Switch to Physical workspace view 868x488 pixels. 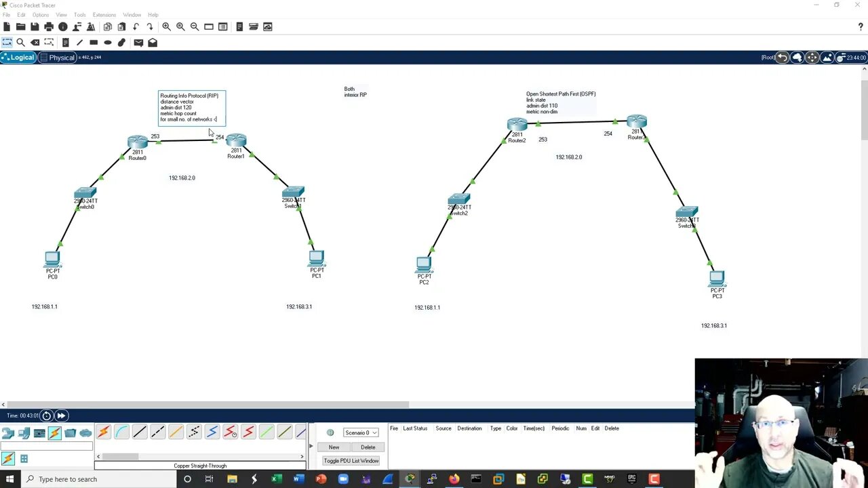click(x=57, y=58)
